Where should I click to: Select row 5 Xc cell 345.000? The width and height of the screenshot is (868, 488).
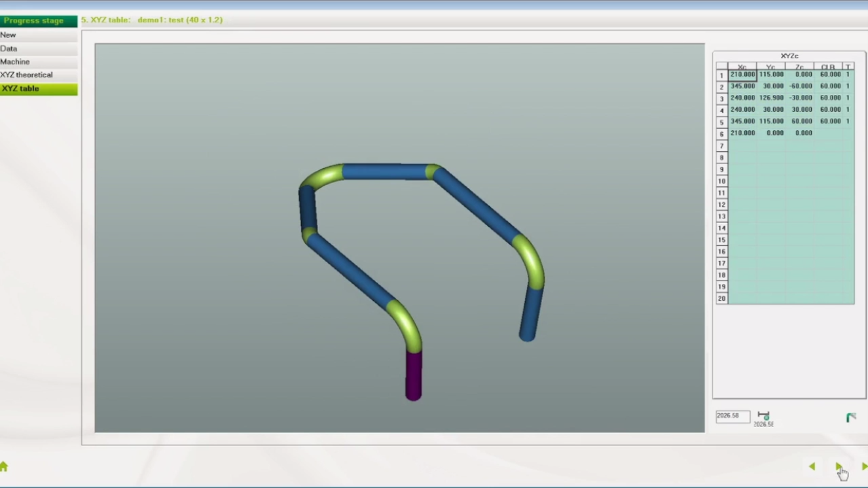[x=742, y=122]
